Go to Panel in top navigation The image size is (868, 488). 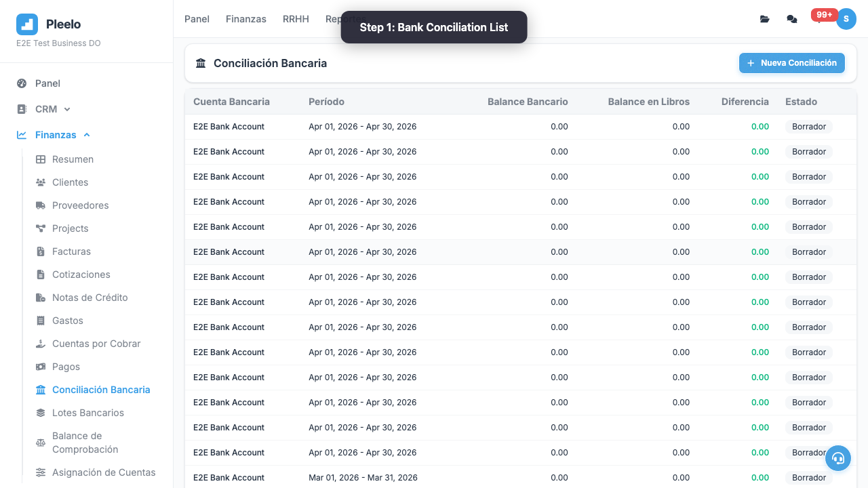(x=197, y=19)
